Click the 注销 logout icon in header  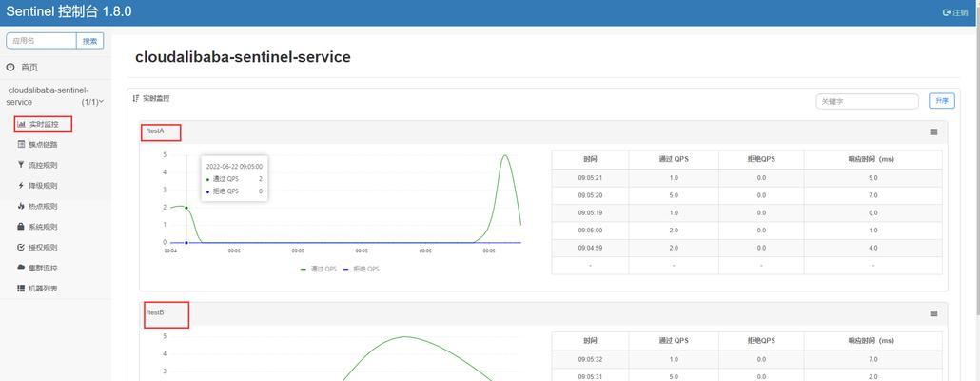tap(947, 12)
